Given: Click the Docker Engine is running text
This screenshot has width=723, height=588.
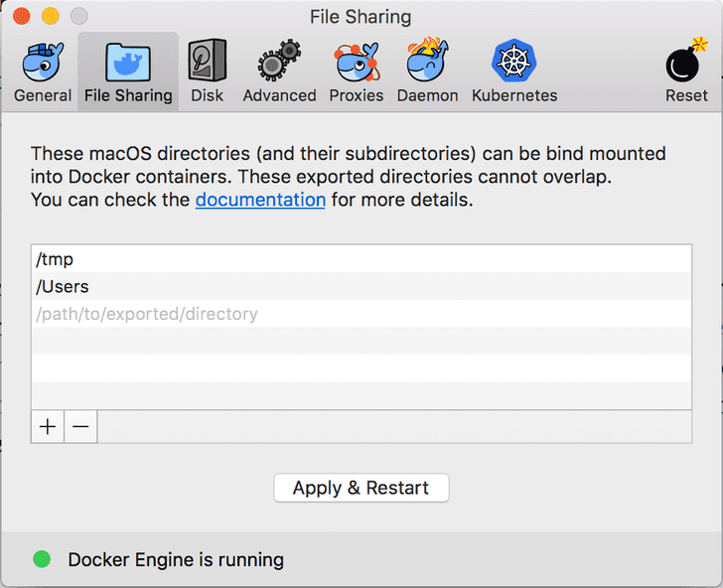Looking at the screenshot, I should (176, 560).
